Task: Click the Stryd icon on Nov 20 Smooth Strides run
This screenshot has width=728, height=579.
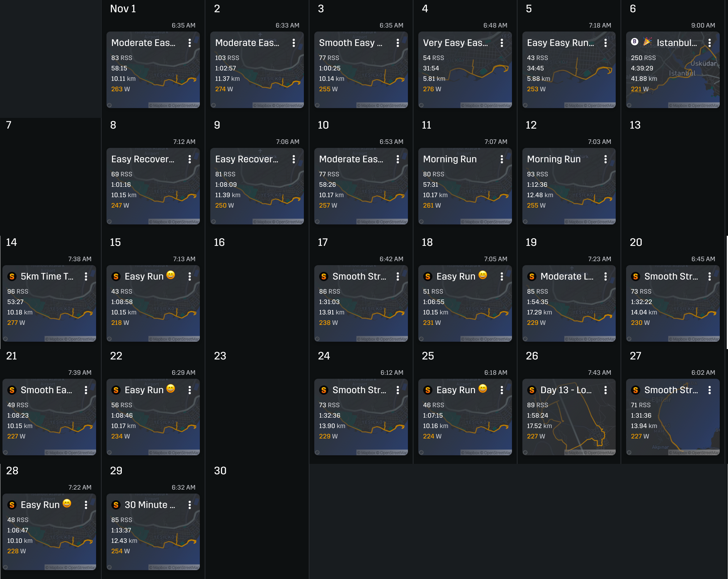Action: point(636,276)
